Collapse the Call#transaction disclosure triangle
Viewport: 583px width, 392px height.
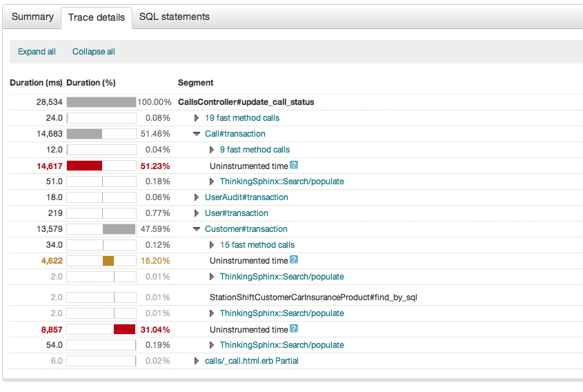coord(197,134)
